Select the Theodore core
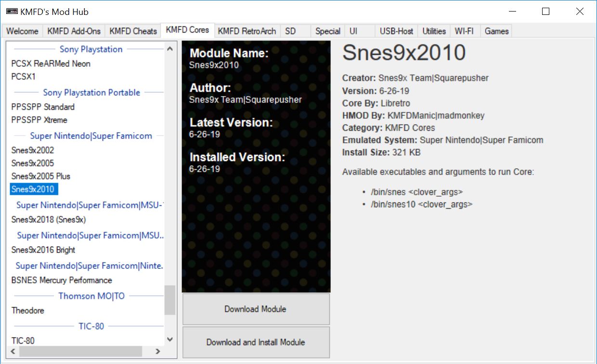This screenshot has height=364, width=597. pyautogui.click(x=28, y=310)
